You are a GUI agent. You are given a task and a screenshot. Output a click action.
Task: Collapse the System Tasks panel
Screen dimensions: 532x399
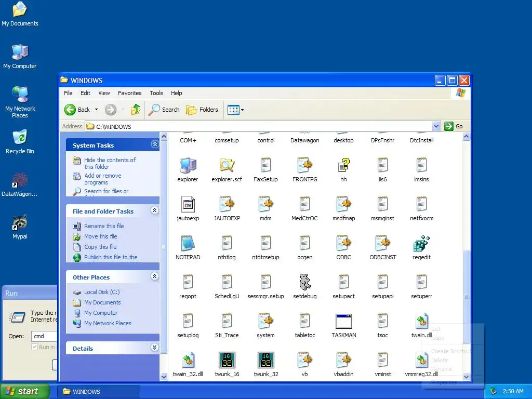coord(155,144)
